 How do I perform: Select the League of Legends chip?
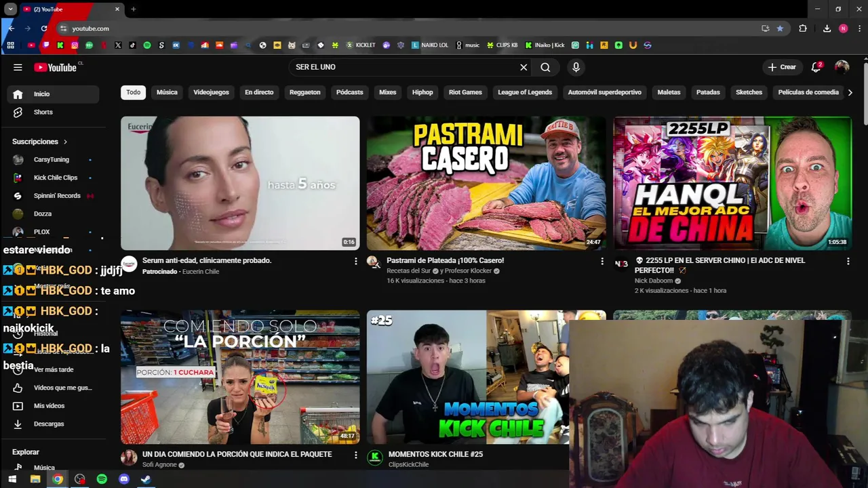coord(525,92)
